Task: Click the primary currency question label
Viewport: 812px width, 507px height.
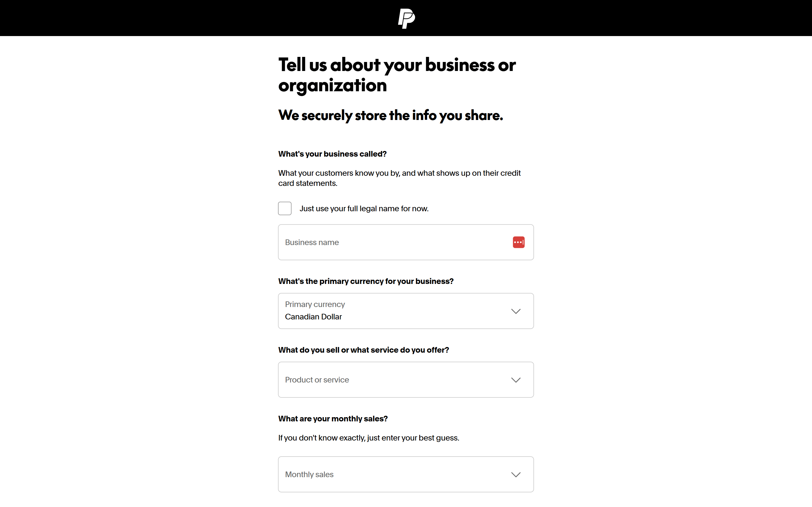Action: (x=366, y=281)
